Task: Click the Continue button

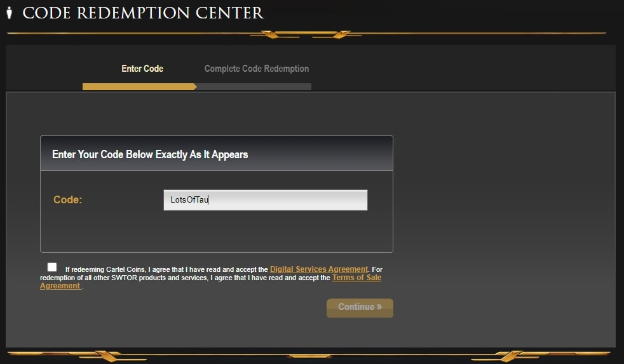Action: tap(360, 308)
